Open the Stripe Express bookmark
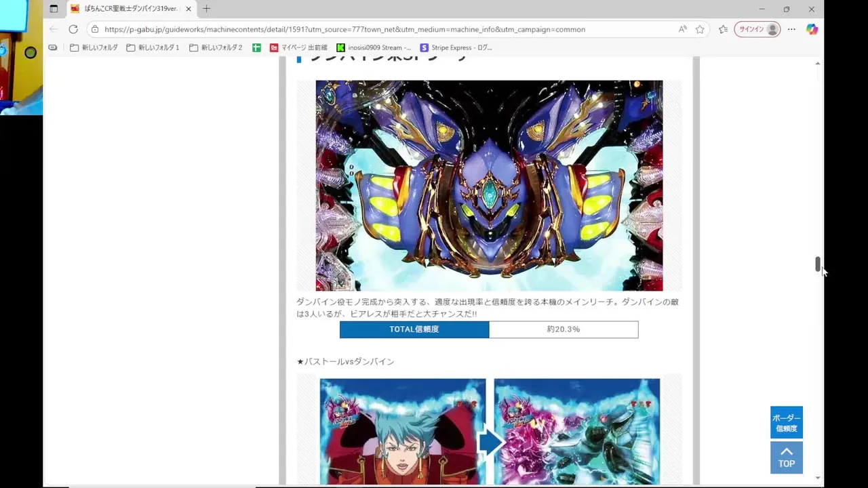Screen dimensions: 868x488 pyautogui.click(x=456, y=47)
